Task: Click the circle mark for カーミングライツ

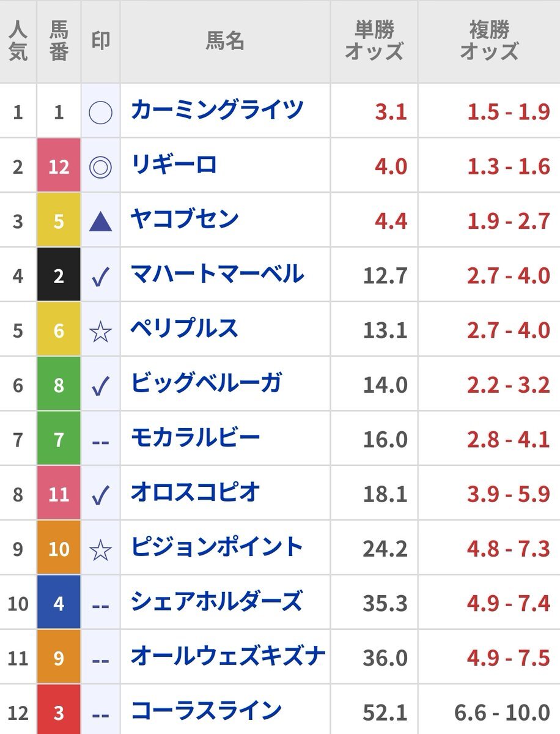Action: (100, 113)
